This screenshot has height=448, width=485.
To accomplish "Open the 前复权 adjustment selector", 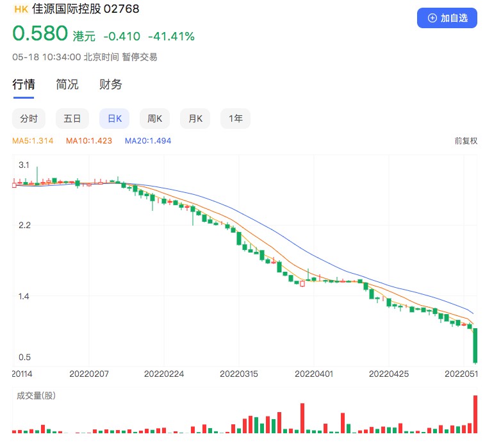I will click(466, 141).
